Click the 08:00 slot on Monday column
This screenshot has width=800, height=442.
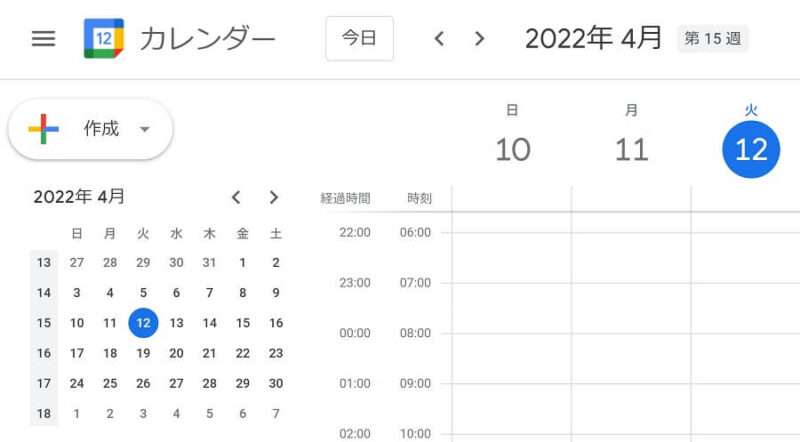631,358
